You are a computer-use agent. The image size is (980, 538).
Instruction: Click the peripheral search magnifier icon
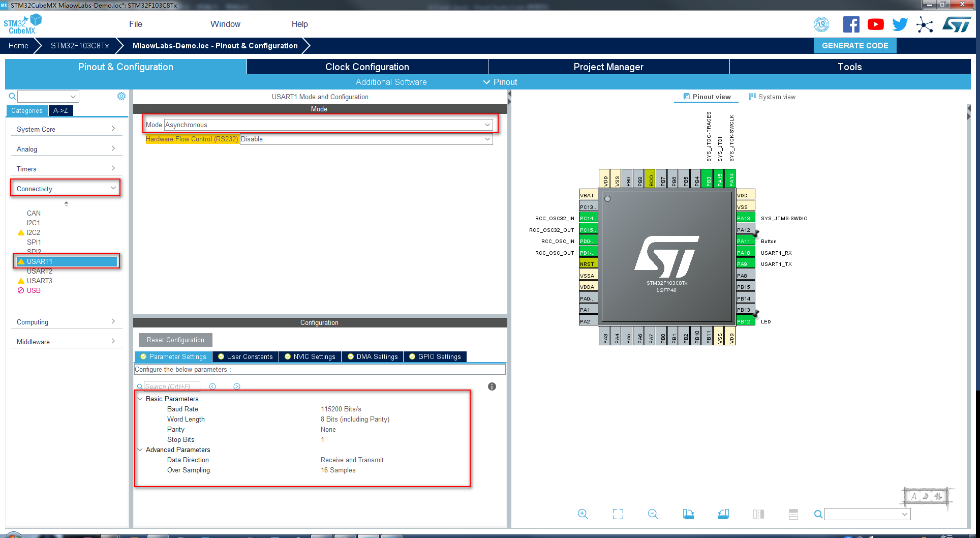pyautogui.click(x=12, y=96)
